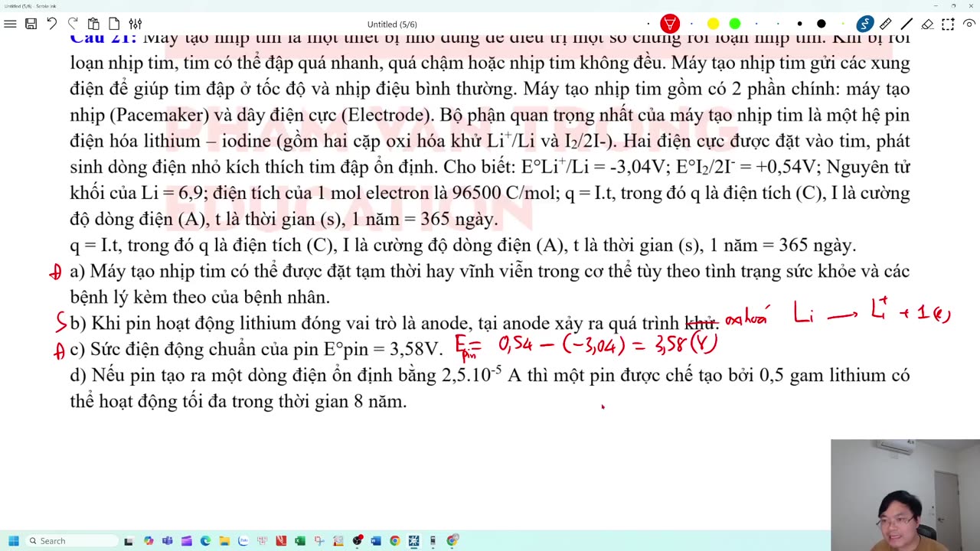Add a new page icon
980x551 pixels.
(114, 24)
